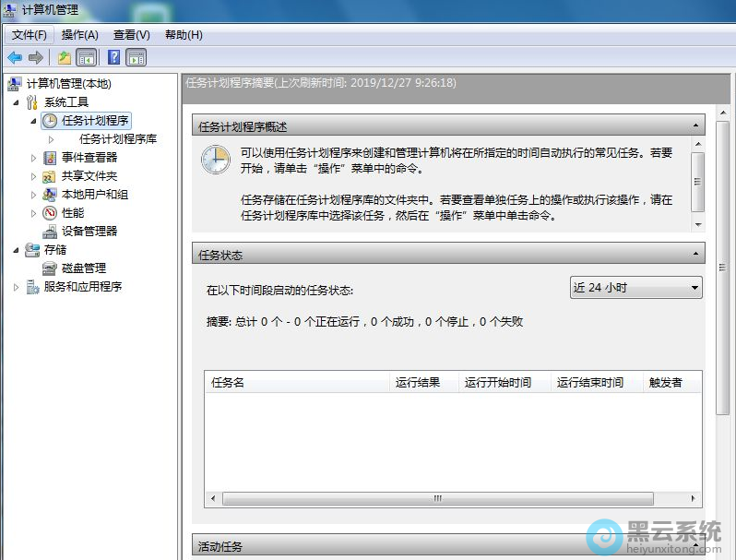The height and width of the screenshot is (560, 736).
Task: Sort by the 任务名 column header
Action: (297, 382)
